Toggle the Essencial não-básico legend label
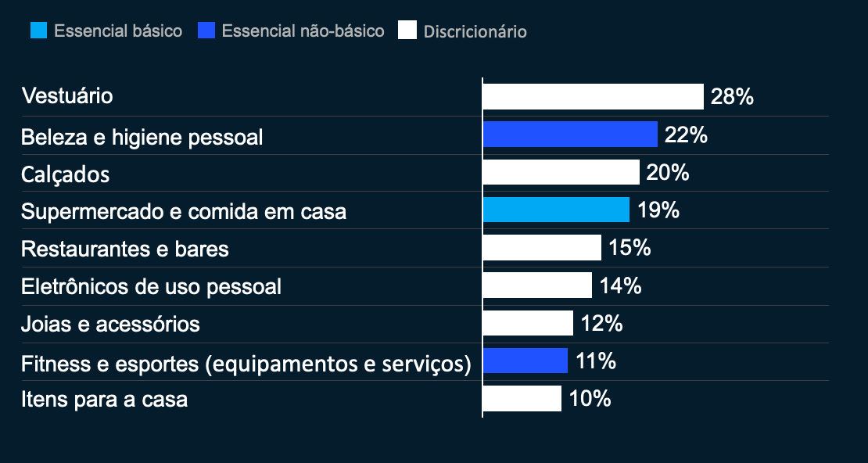This screenshot has width=868, height=463. tap(303, 31)
